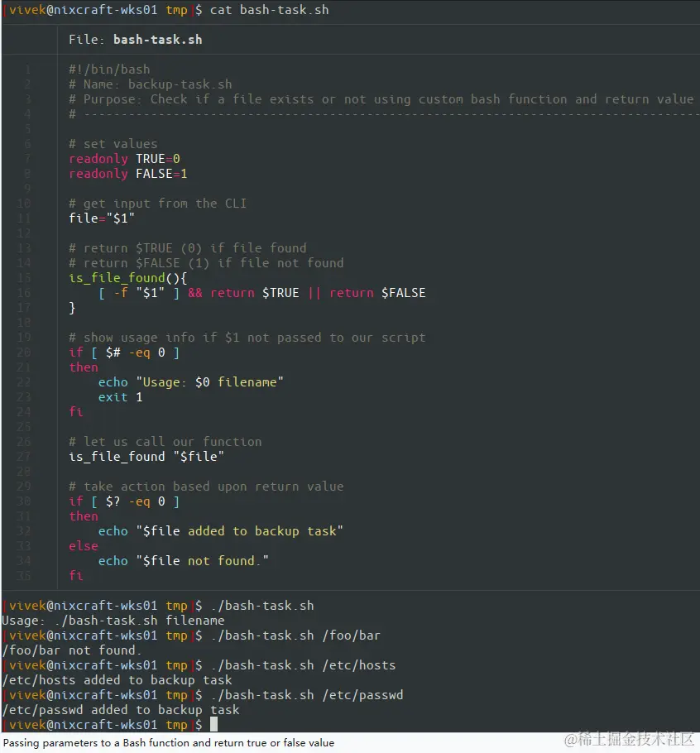Click the '/etc/passwd added to backup task' output
Viewport: 700px width, 753px height.
pyautogui.click(x=121, y=710)
